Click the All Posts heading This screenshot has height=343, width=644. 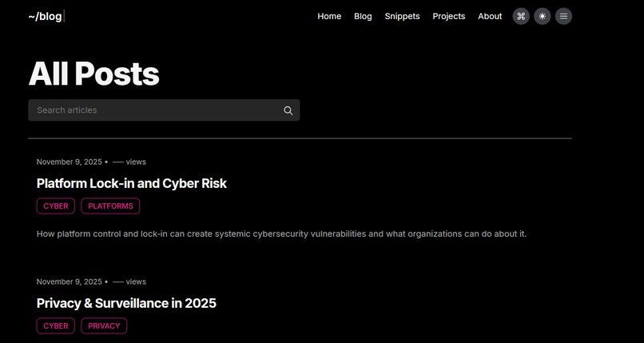[93, 74]
